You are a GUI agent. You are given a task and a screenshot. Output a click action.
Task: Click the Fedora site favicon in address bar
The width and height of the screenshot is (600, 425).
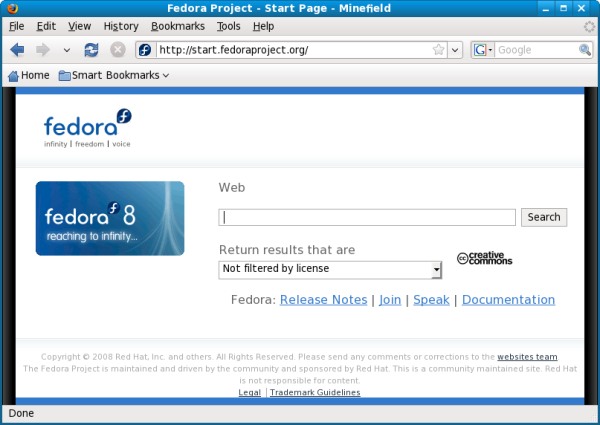(x=145, y=50)
